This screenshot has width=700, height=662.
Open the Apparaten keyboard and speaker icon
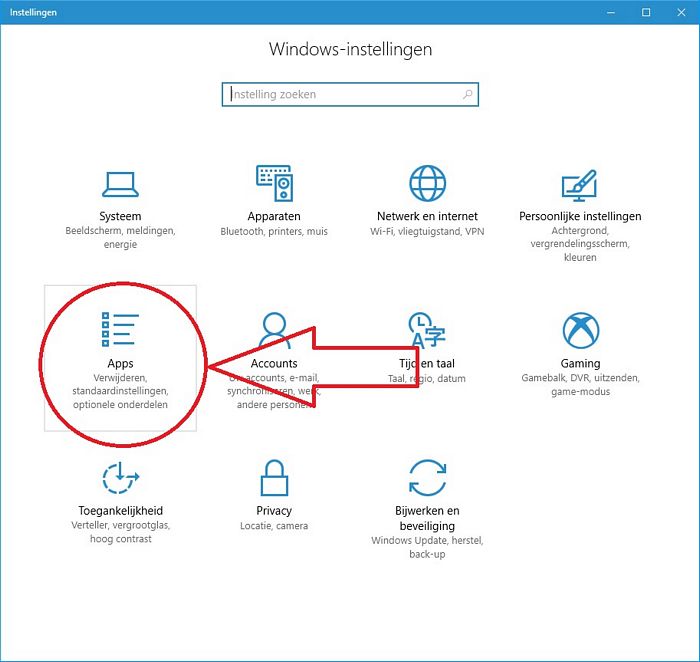pos(274,183)
